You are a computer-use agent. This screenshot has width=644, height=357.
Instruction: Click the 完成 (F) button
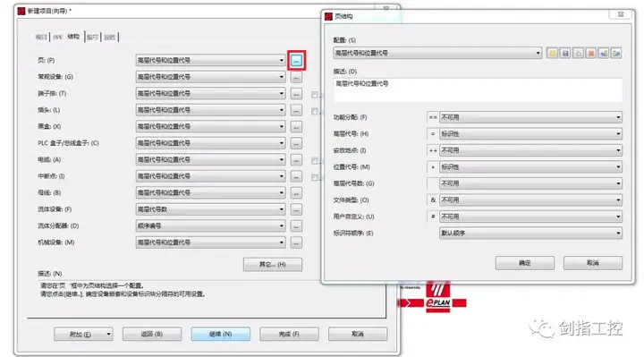289,335
